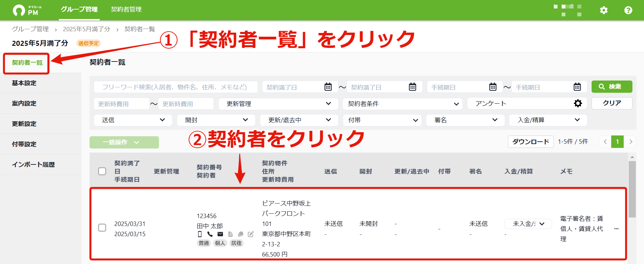The height and width of the screenshot is (264, 644).
Task: Click the phone handset icon under 田中 太郎
Action: [x=210, y=234]
